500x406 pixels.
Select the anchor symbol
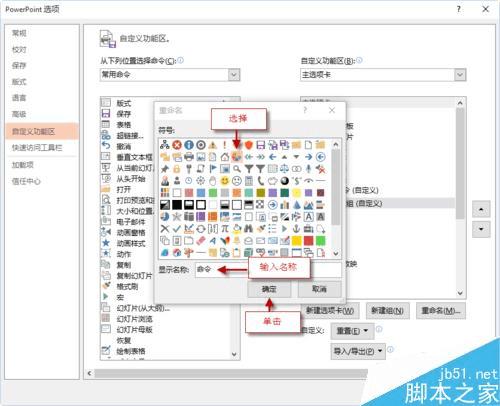pyautogui.click(x=296, y=229)
